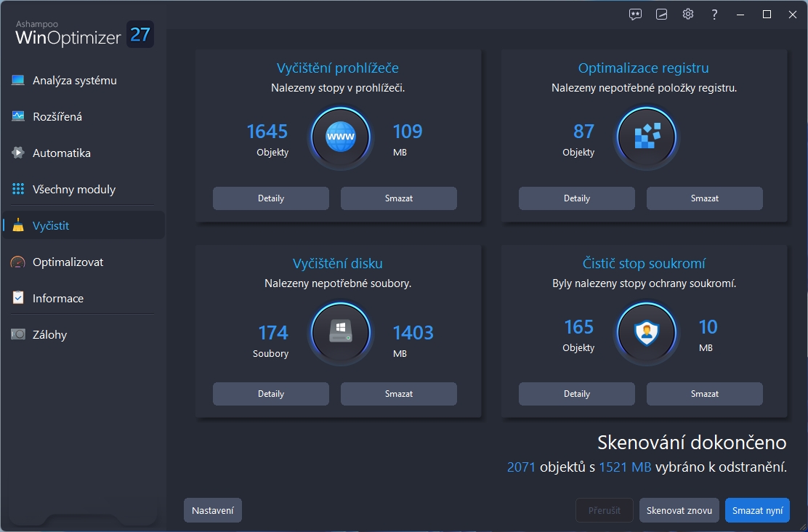Click the disk cleaning drive icon
This screenshot has width=808, height=532.
(x=341, y=332)
